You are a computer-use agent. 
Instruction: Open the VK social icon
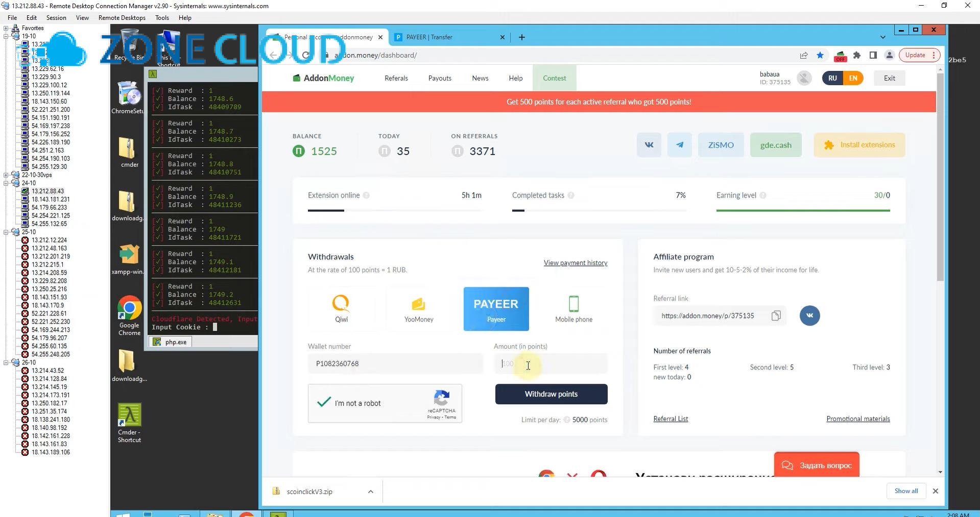point(648,145)
